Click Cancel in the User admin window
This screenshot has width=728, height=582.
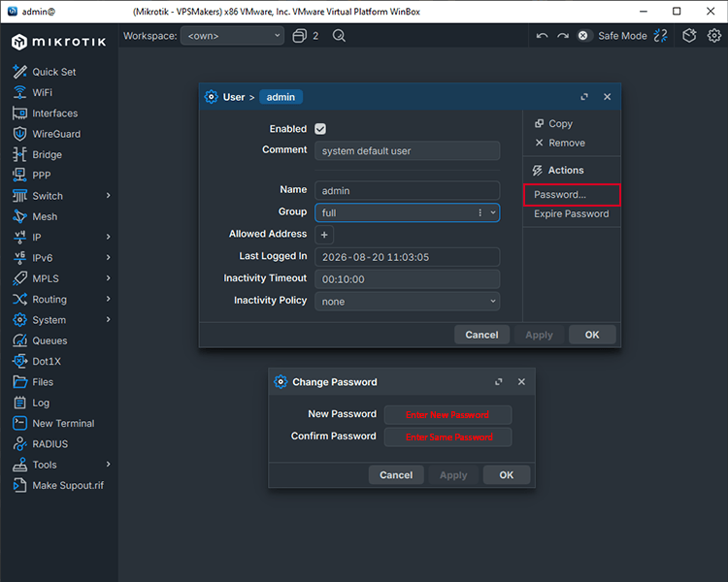click(481, 335)
